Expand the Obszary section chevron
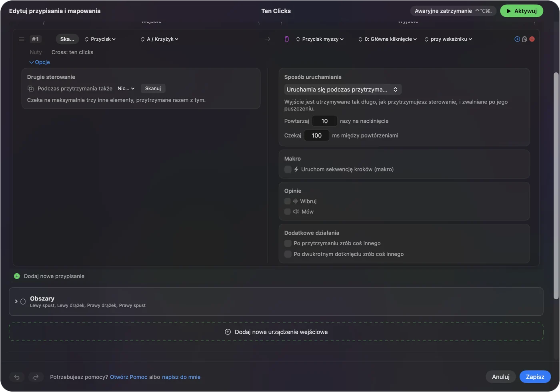This screenshot has width=560, height=392. [x=16, y=302]
